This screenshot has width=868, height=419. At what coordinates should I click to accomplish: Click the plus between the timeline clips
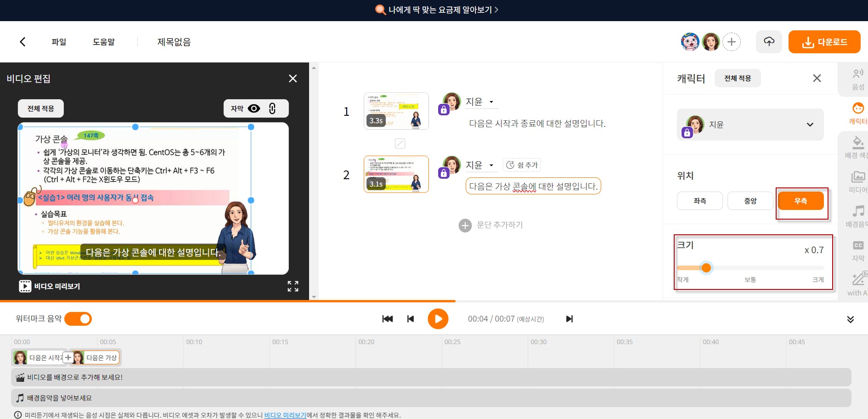68,357
